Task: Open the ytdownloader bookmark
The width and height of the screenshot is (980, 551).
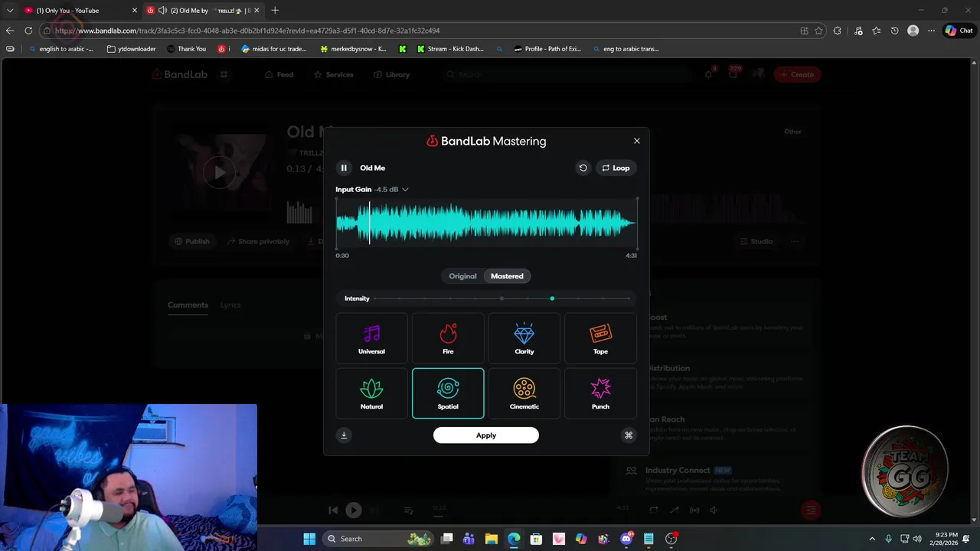Action: 131,49
